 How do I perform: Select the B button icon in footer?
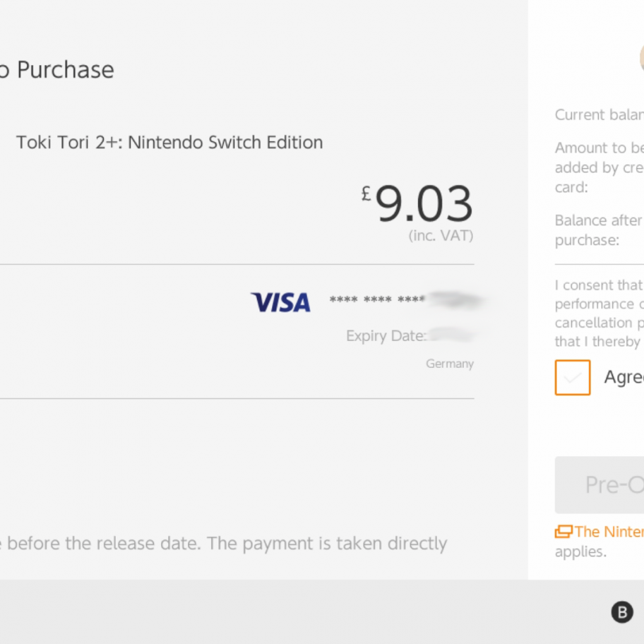pos(622,612)
